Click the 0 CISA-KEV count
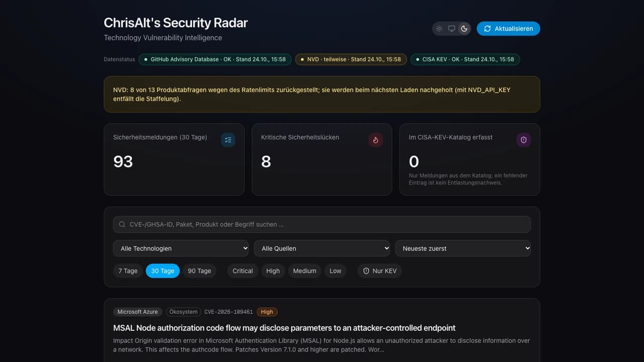 point(414,161)
